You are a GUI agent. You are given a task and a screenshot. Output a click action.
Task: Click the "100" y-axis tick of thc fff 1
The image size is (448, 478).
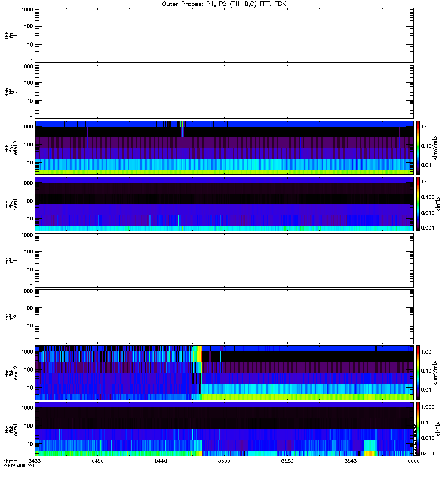tap(29, 252)
